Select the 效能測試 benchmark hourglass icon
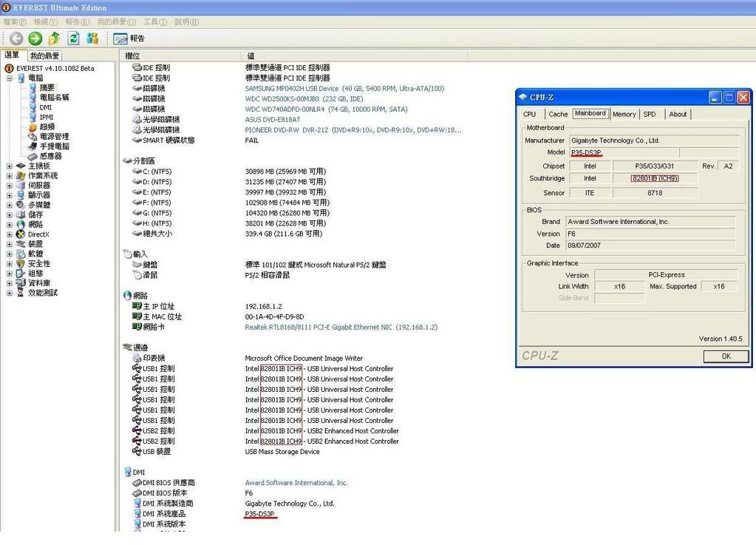756x545 pixels. (20, 293)
